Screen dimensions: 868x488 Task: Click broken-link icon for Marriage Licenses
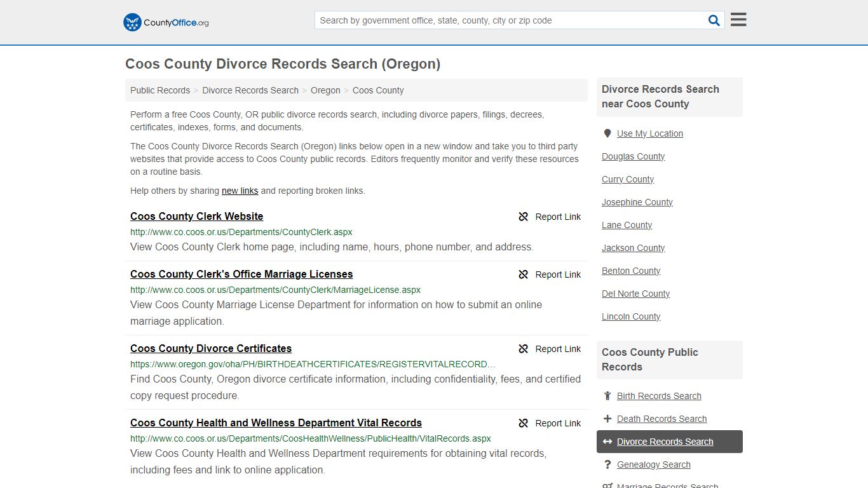[523, 274]
